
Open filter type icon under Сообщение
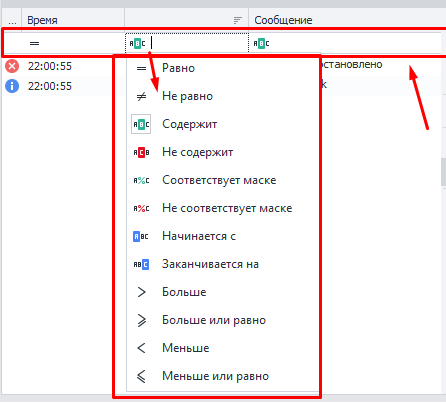click(261, 43)
